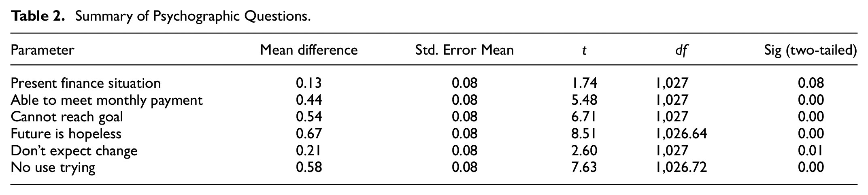Click the df value 1,026.64
The width and height of the screenshot is (868, 195).
tap(681, 134)
